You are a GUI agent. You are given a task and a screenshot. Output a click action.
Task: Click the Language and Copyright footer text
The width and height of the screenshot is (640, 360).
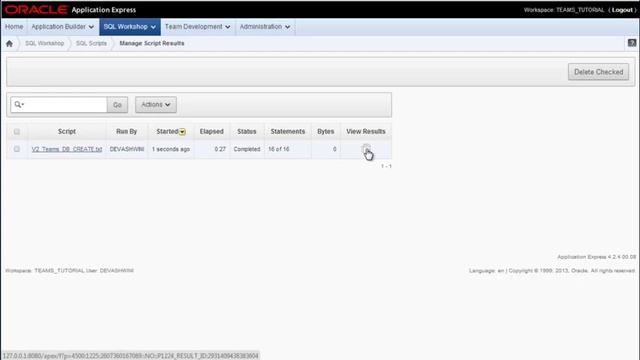click(x=552, y=271)
